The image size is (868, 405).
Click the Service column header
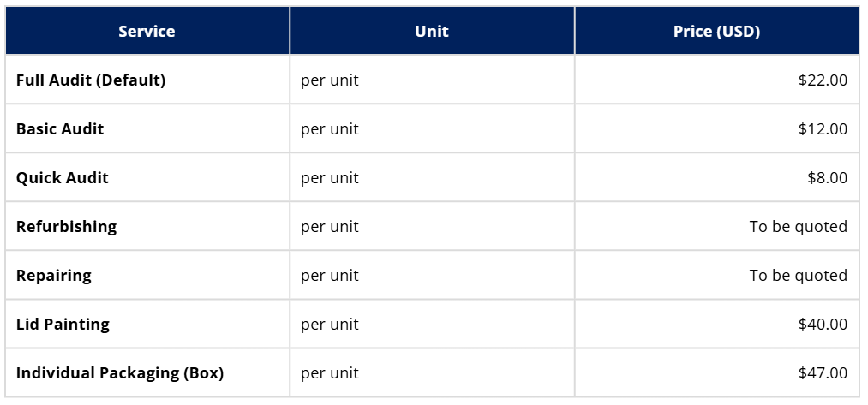[x=147, y=32]
